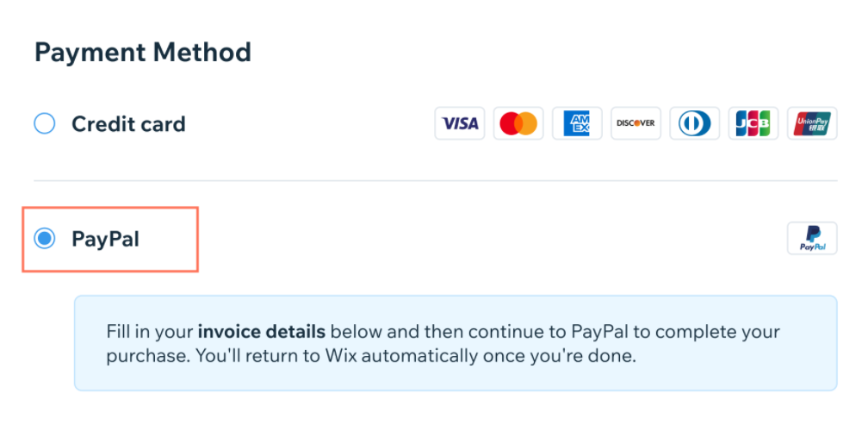Click the Discover card logo

pyautogui.click(x=635, y=123)
